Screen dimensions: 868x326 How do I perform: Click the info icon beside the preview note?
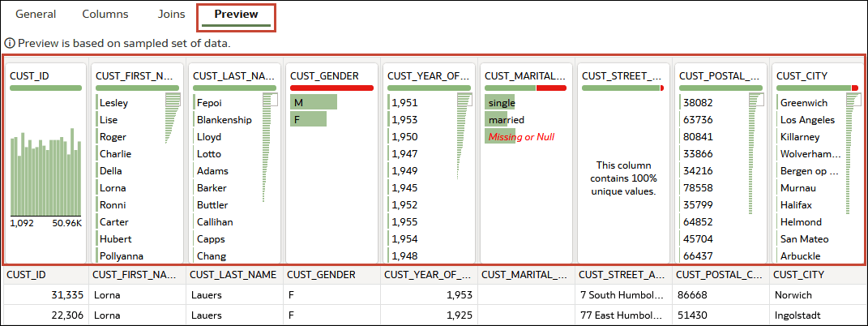(x=8, y=43)
